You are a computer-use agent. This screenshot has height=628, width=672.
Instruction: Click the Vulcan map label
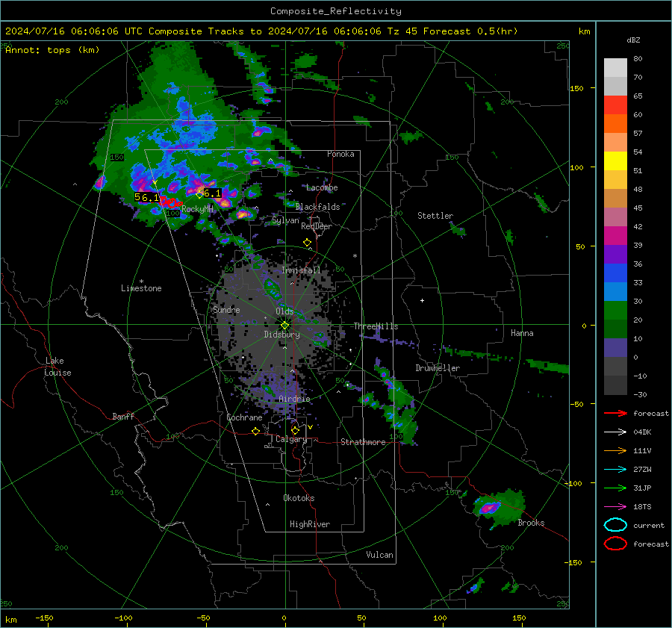tap(379, 555)
